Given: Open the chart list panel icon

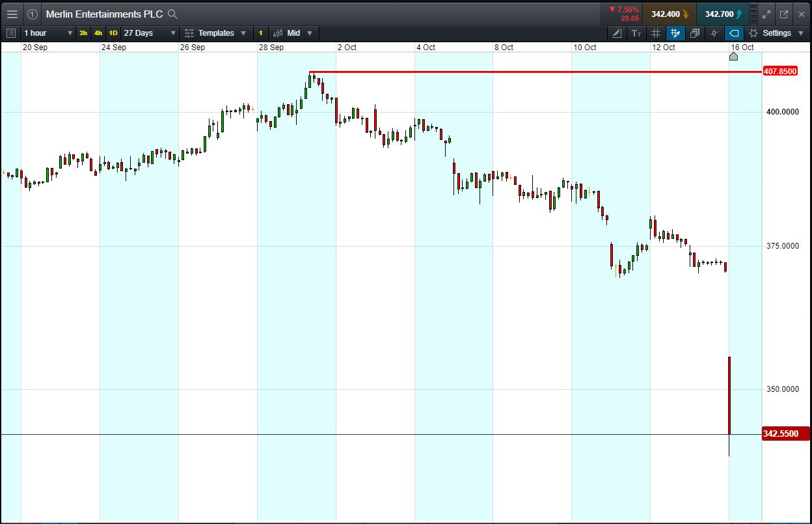Looking at the screenshot, I should [11, 33].
